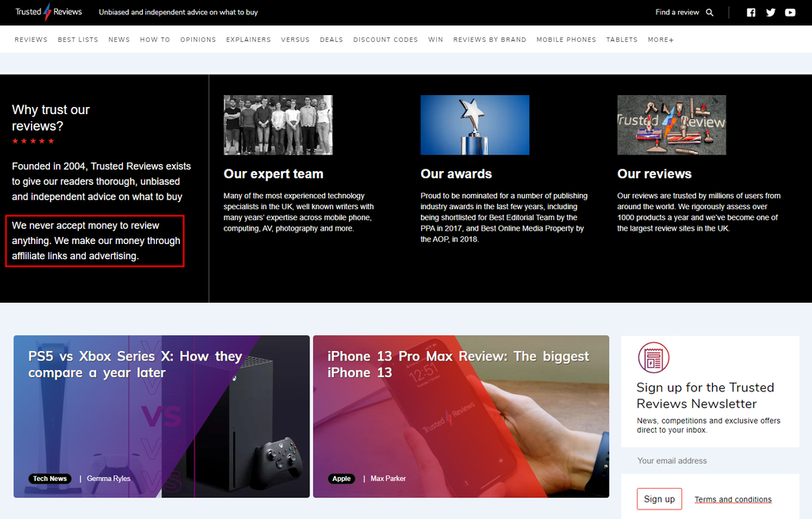Screen dimensions: 812x519
Task: Select Reviews by Brand in navigation
Action: click(489, 40)
